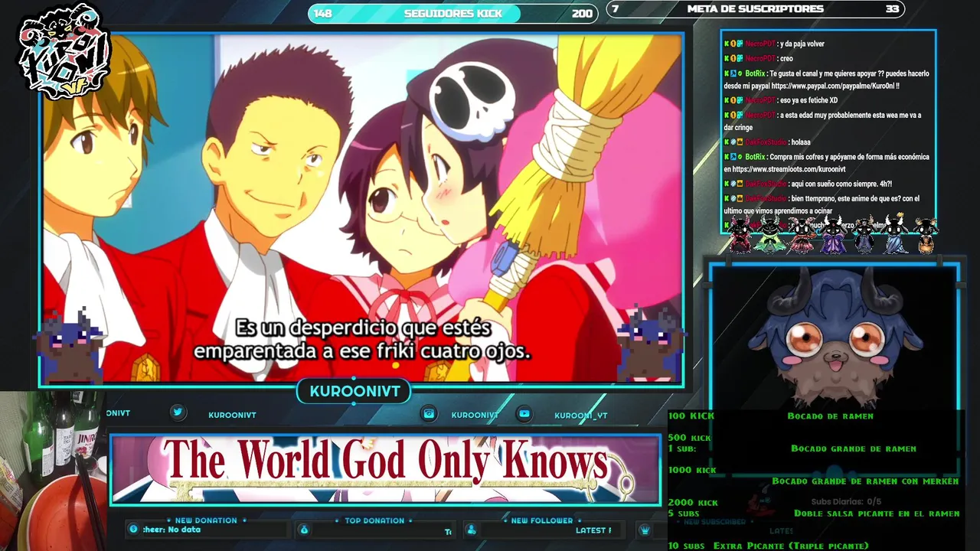This screenshot has height=551, width=980.
Task: Click the BotRix username in the streamloots message
Action: click(755, 156)
